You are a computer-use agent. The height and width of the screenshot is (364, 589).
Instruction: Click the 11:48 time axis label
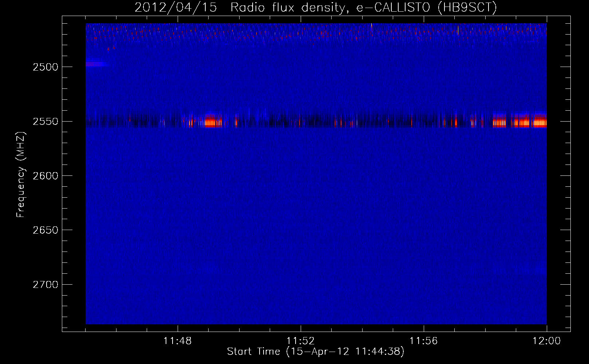pyautogui.click(x=178, y=341)
